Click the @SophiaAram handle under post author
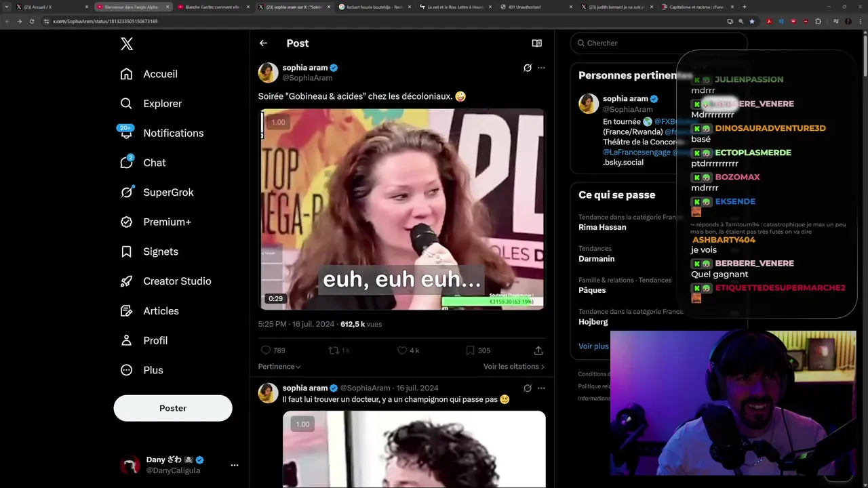The height and width of the screenshot is (488, 868). click(x=307, y=78)
